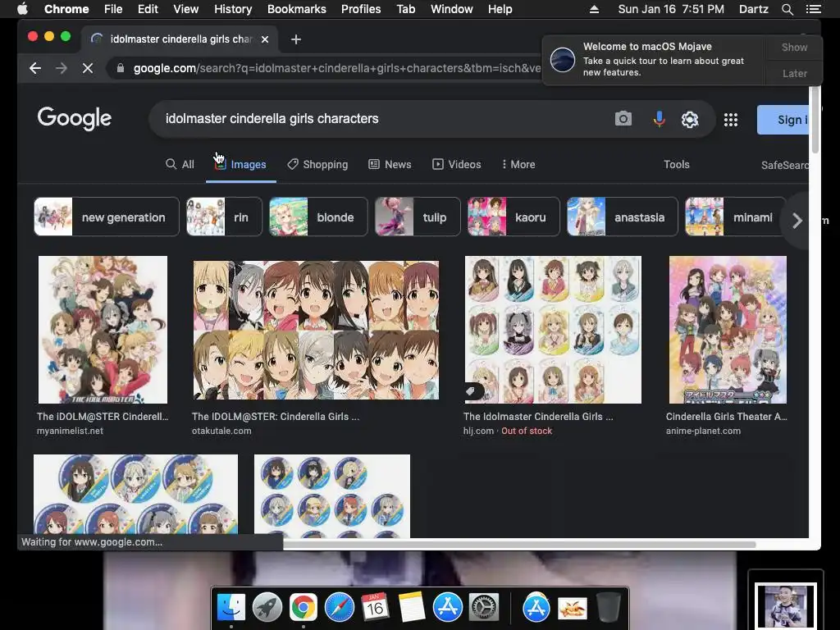The width and height of the screenshot is (840, 630).
Task: Open the otakutale.com image result
Action: pos(316,330)
